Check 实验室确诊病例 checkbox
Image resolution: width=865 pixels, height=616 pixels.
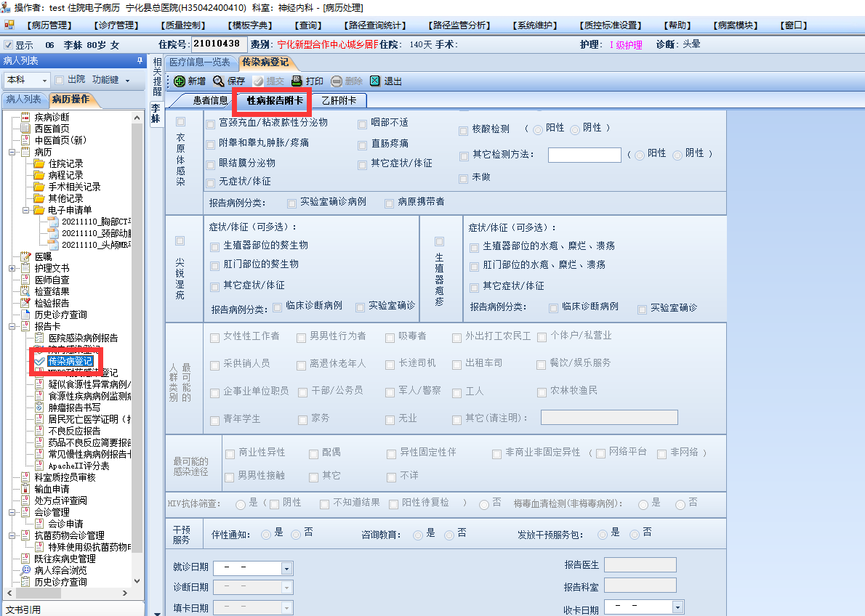coord(291,203)
